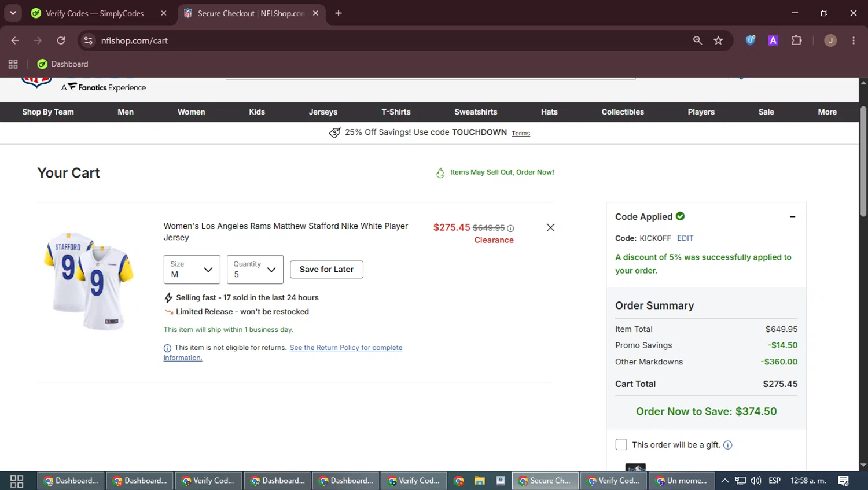This screenshot has height=490, width=868.
Task: Open the Kids navigation menu
Action: (257, 112)
